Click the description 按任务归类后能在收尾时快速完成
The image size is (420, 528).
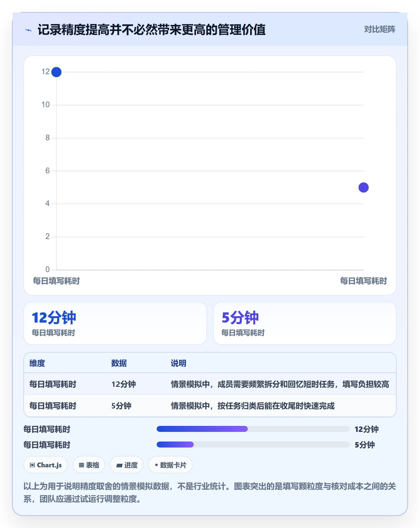tap(253, 406)
